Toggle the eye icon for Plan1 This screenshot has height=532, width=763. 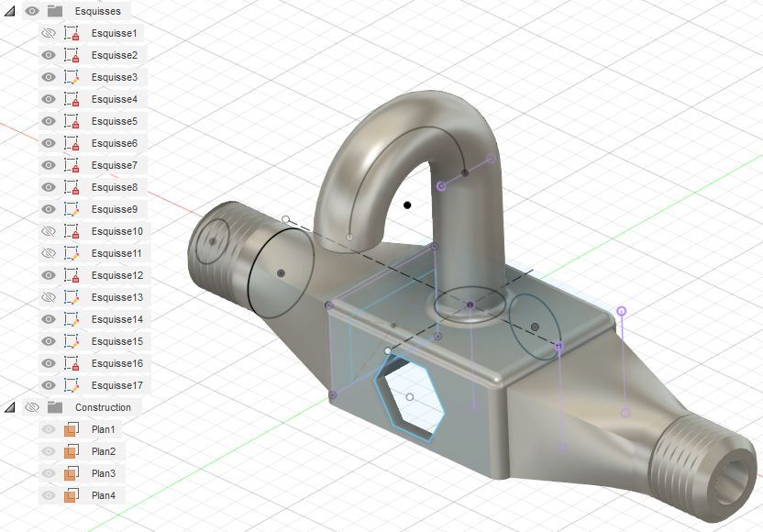pos(49,429)
